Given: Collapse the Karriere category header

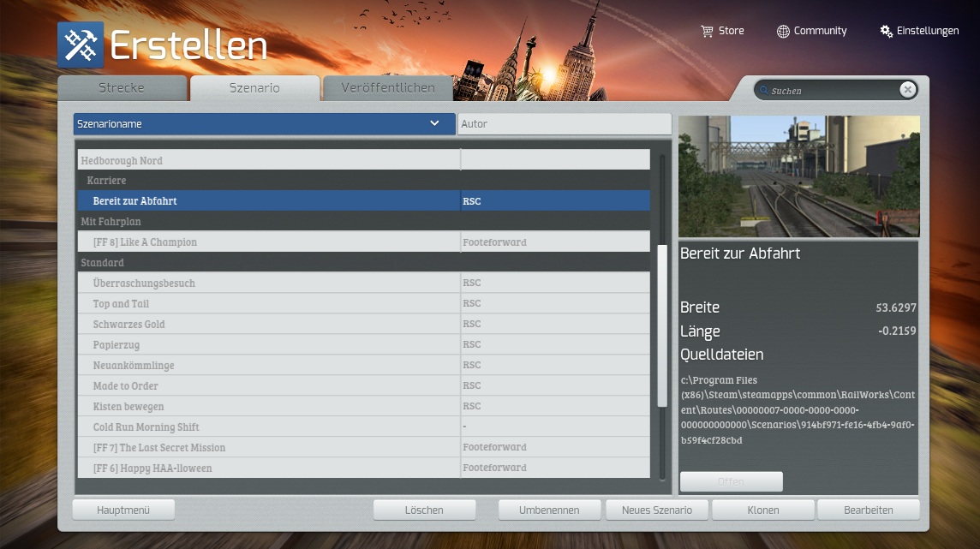Looking at the screenshot, I should 106,181.
